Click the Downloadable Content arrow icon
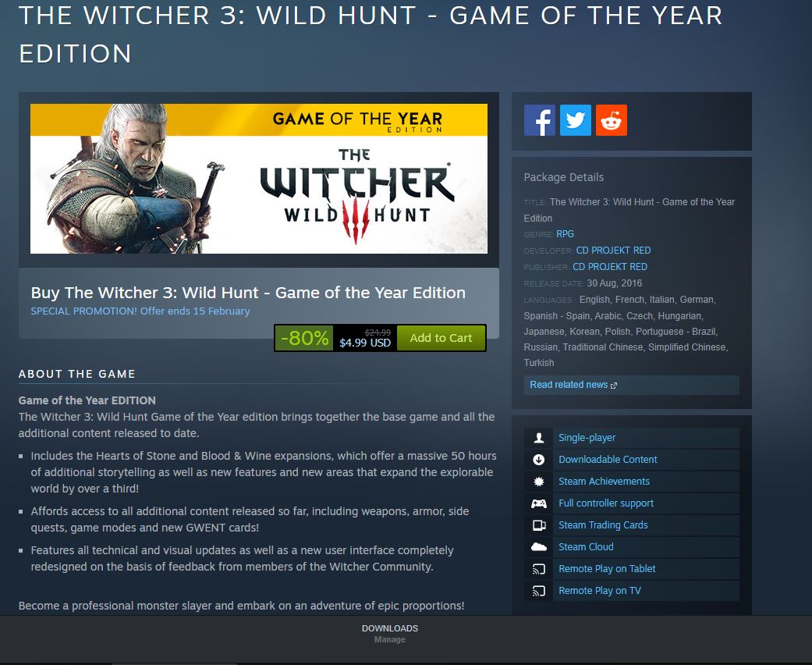 pyautogui.click(x=538, y=460)
